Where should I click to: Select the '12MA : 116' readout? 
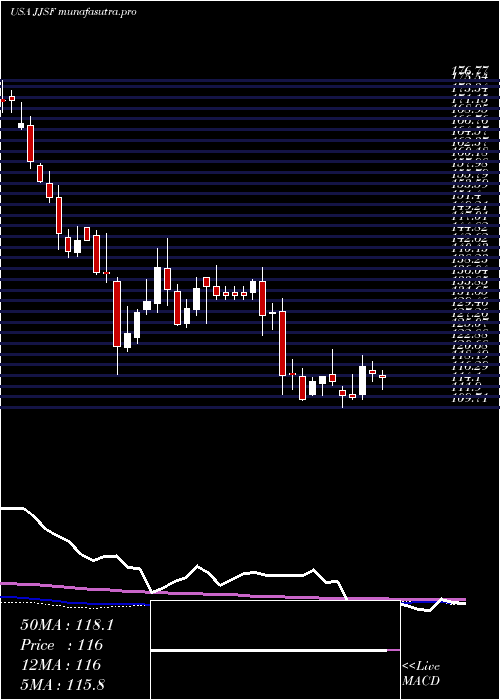[x=60, y=665]
